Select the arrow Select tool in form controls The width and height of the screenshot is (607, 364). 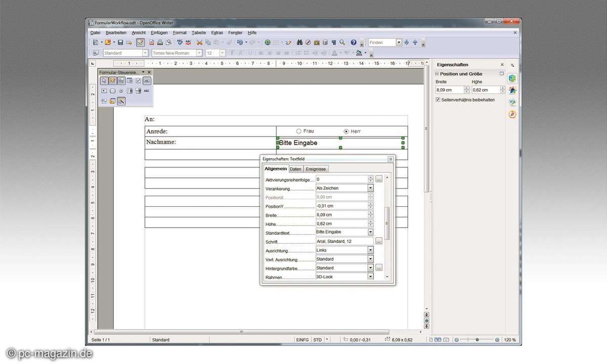[104, 80]
